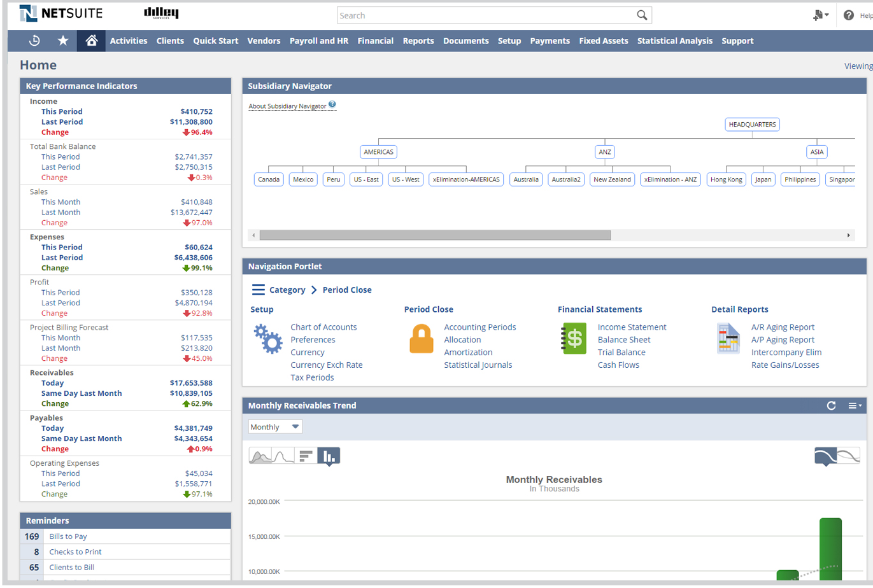Select the New Zealand subsidiary node
The height and width of the screenshot is (588, 873).
tap(612, 179)
